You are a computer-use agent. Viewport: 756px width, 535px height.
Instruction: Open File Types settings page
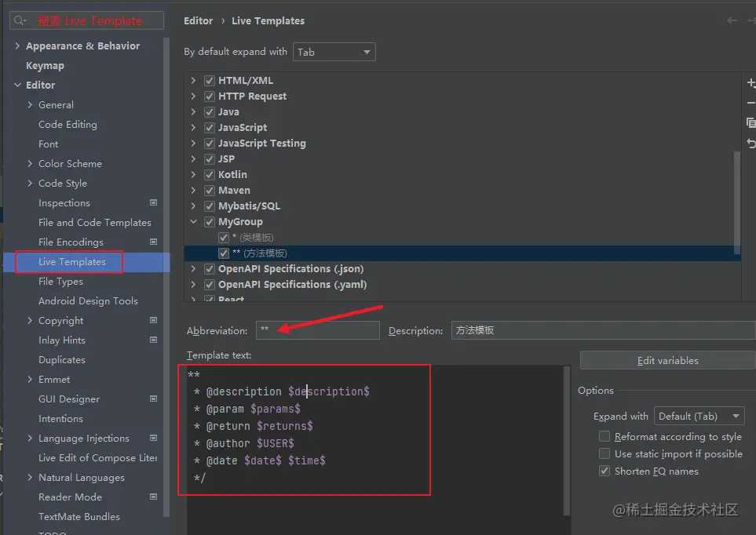coord(60,282)
